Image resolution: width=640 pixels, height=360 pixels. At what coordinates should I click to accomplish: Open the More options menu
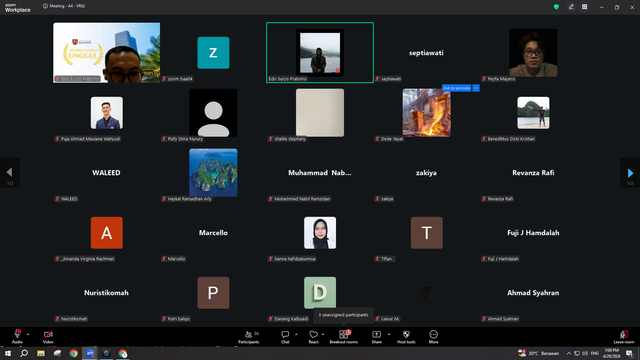(433, 337)
